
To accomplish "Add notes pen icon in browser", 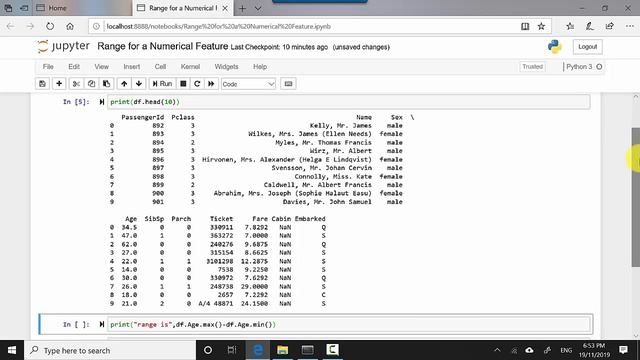I will (x=589, y=26).
